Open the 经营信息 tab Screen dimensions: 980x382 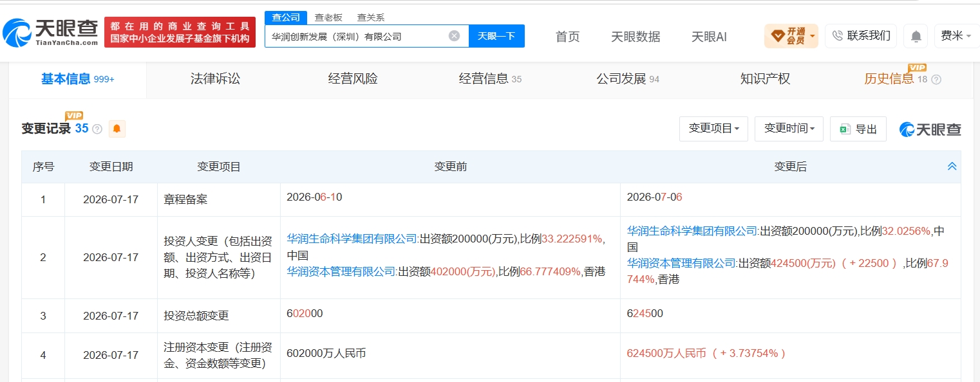(490, 79)
